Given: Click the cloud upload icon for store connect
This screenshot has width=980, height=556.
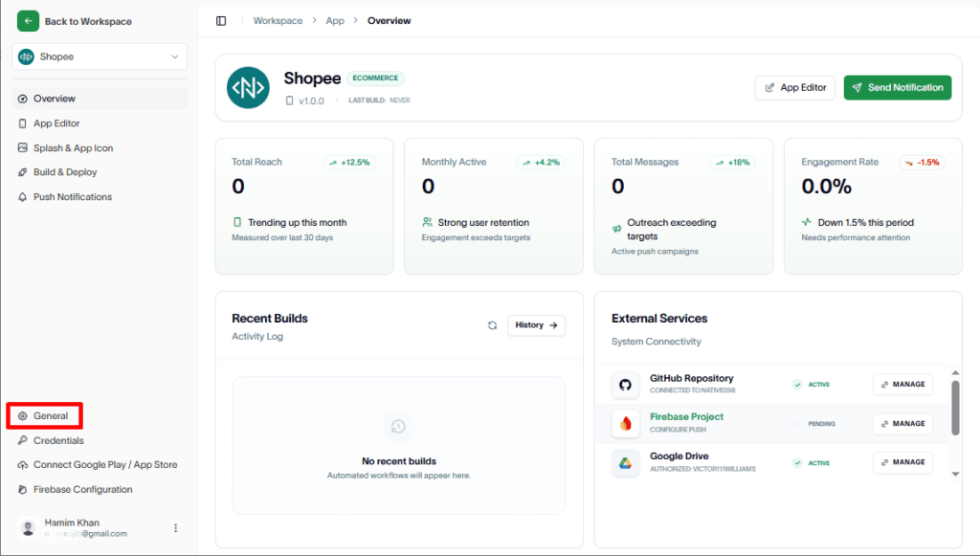Looking at the screenshot, I should click(23, 465).
